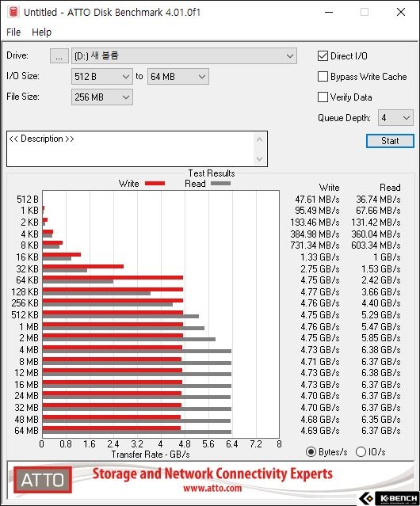Click the red Write legend swatch
Screen dimensions: 420x506
tap(155, 183)
